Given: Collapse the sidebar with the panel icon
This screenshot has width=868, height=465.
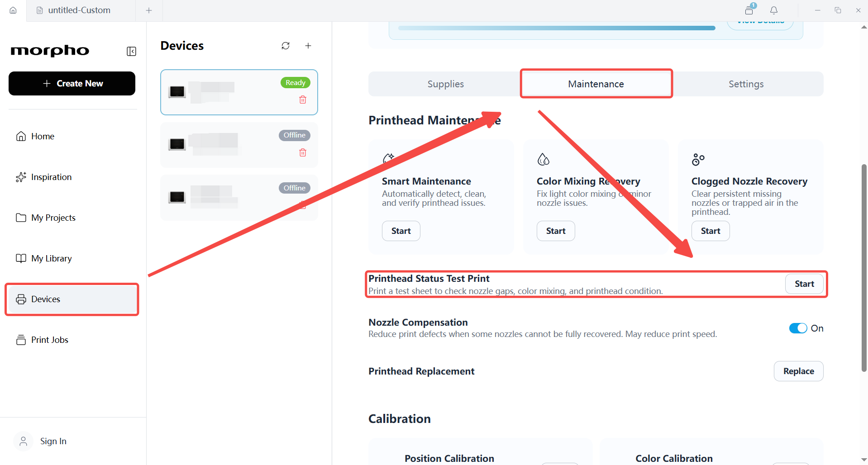Looking at the screenshot, I should pyautogui.click(x=131, y=51).
